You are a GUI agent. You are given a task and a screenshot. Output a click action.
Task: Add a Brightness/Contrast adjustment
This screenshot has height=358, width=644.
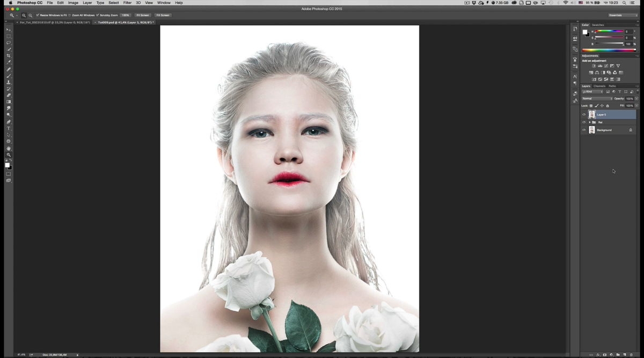(x=594, y=66)
